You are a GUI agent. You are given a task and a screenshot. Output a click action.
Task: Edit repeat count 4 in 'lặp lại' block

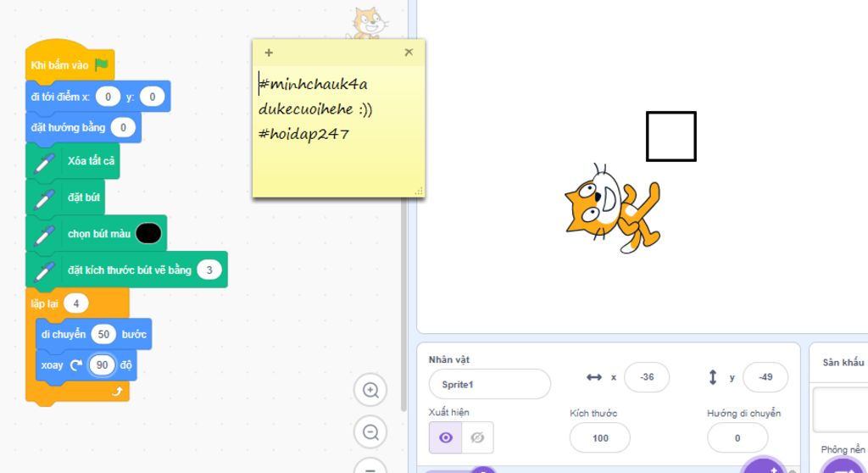coord(76,303)
